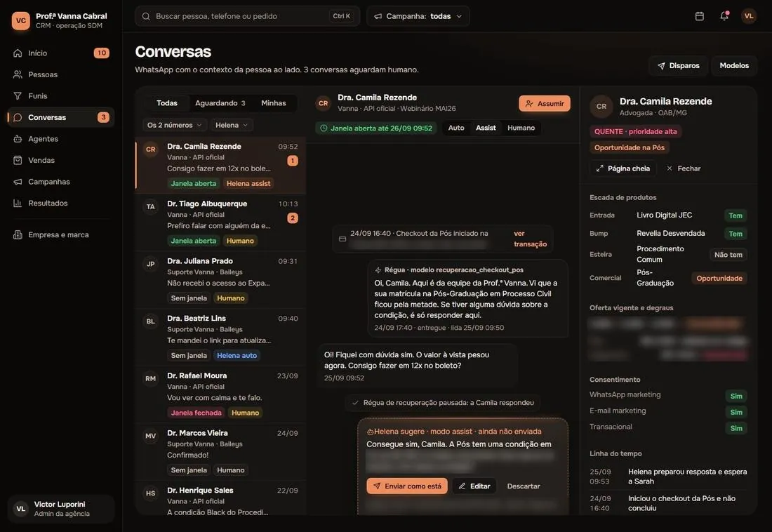Screen dimensions: 772x532
Task: Click the Funis funnel icon
Action: (x=18, y=96)
